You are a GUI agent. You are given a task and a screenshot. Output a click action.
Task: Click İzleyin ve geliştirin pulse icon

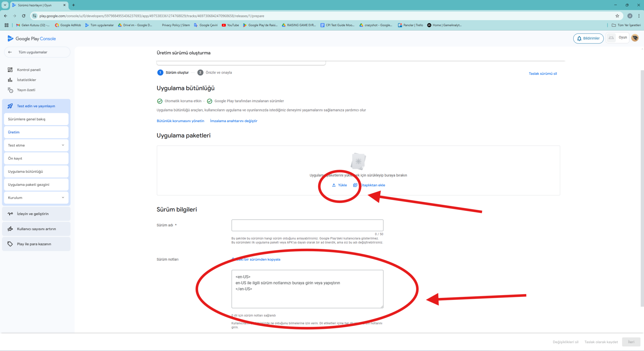(10, 214)
